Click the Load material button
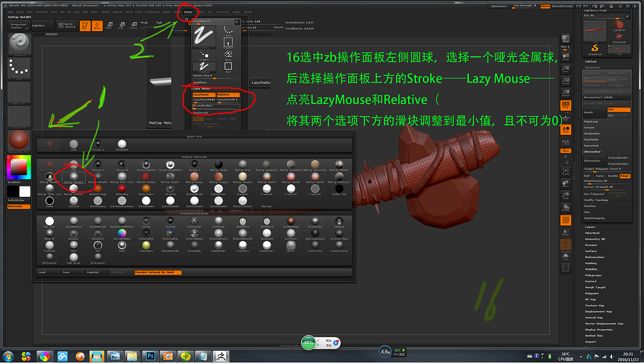The width and height of the screenshot is (644, 364). point(49,272)
